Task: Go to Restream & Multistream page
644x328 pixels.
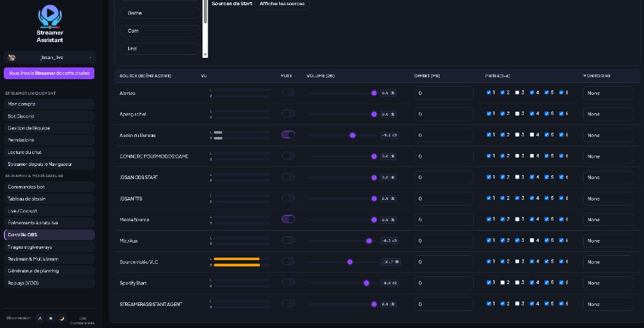Action: click(49, 259)
